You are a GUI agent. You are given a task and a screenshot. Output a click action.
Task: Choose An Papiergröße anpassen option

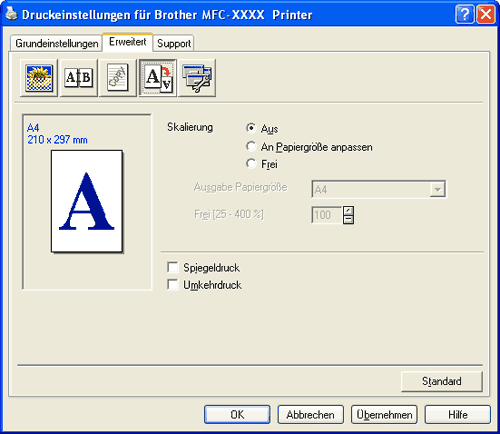(251, 146)
